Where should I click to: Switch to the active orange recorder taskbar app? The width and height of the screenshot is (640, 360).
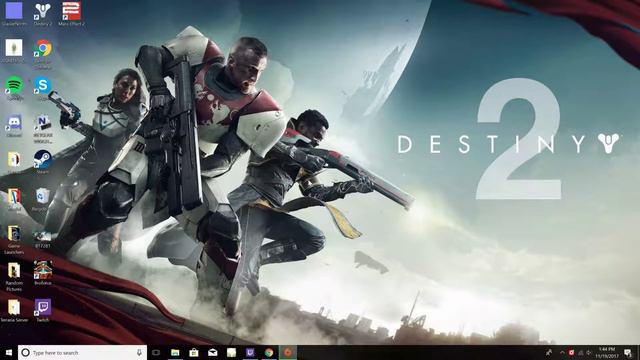[x=288, y=353]
